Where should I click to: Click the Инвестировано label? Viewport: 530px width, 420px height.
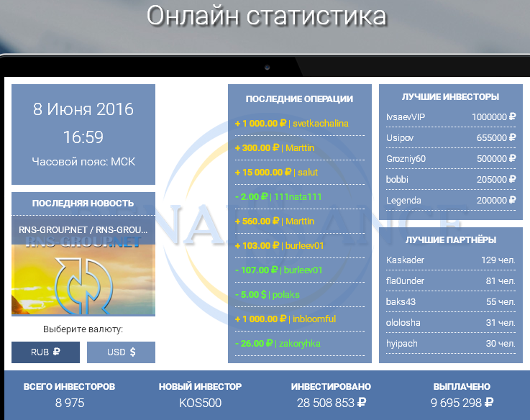pyautogui.click(x=331, y=386)
